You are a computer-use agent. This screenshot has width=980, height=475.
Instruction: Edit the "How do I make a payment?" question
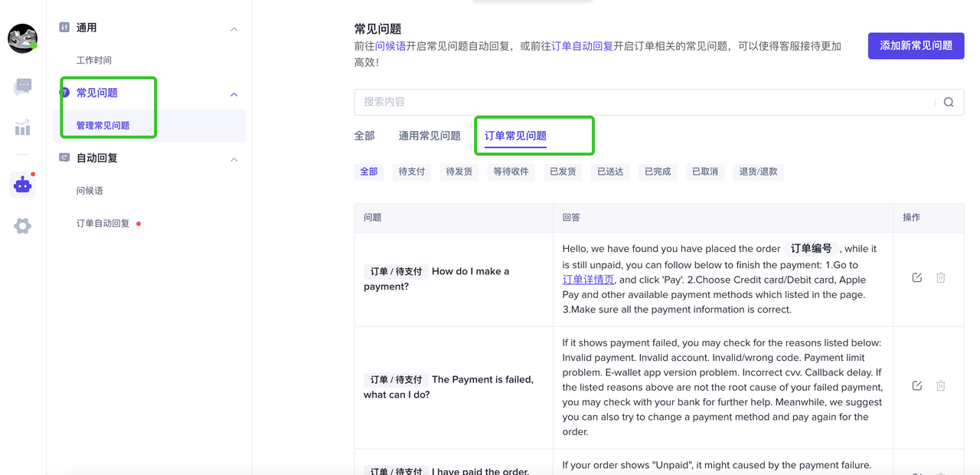pyautogui.click(x=916, y=277)
